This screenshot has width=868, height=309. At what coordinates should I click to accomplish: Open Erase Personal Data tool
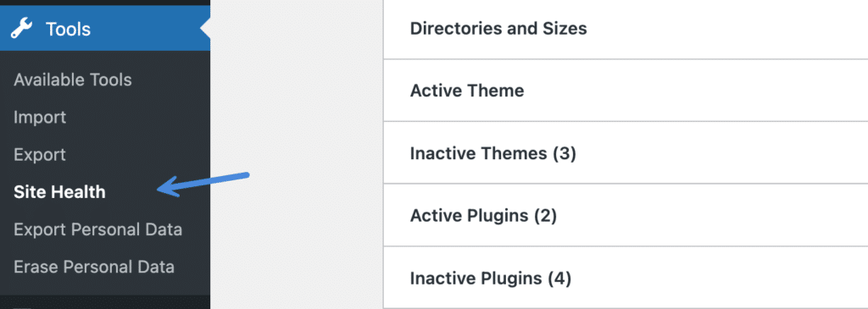click(x=94, y=267)
